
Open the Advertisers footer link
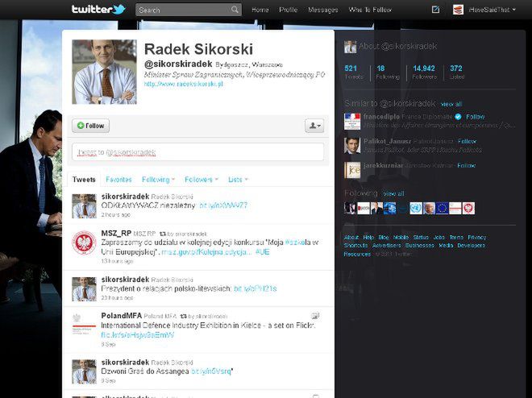click(386, 246)
